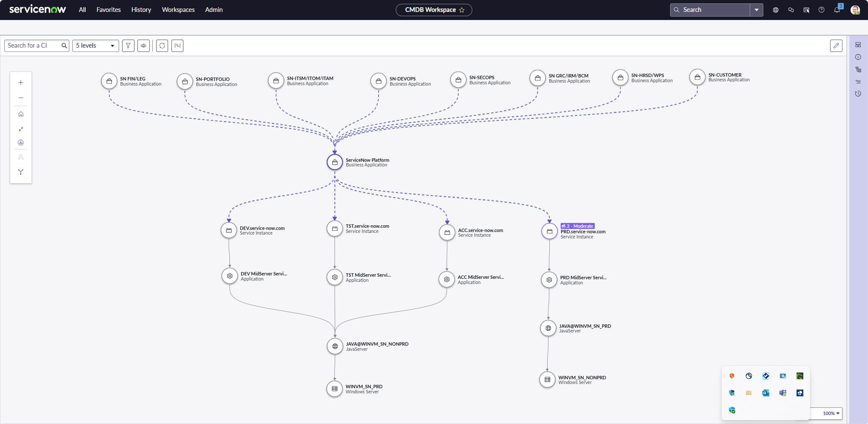
Task: Select the WINVM_SN_PRD Windows Server node
Action: point(334,389)
